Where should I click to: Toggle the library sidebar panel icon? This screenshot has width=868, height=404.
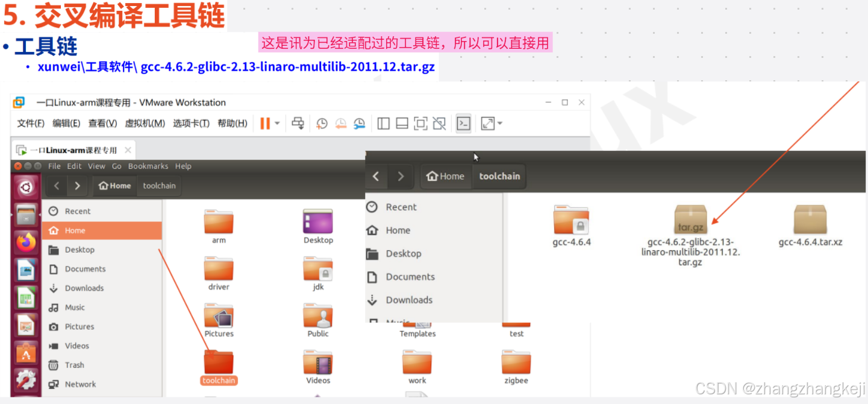(x=384, y=124)
